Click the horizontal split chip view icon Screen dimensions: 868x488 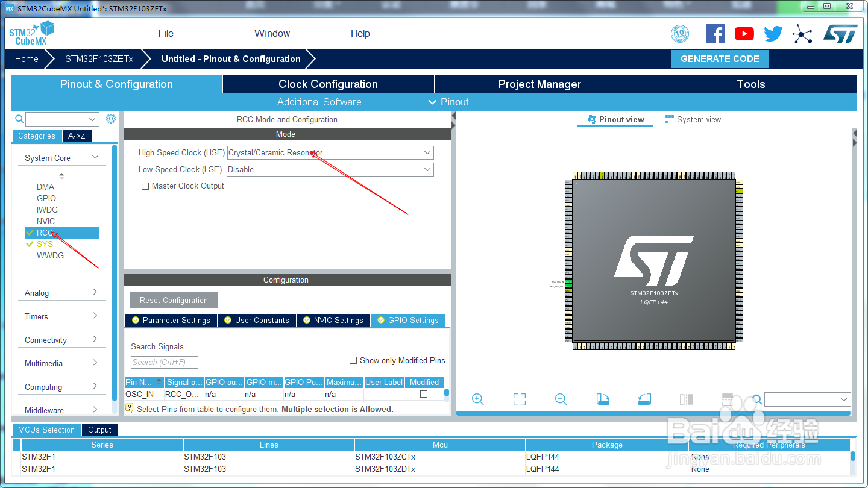pos(728,399)
